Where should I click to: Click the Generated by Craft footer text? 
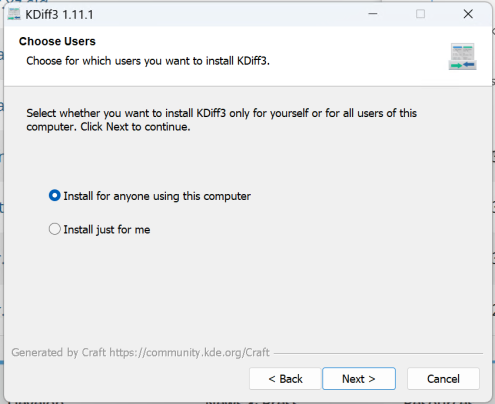point(140,352)
